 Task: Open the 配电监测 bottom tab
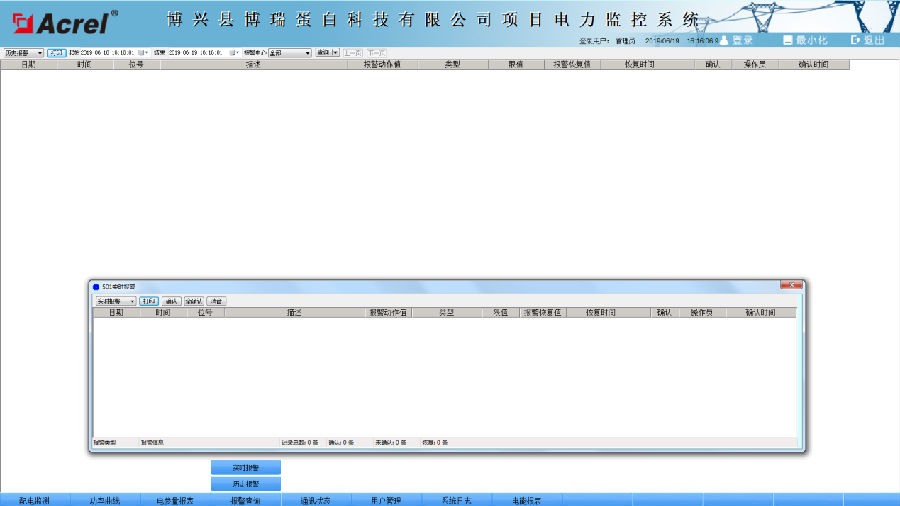(x=34, y=500)
